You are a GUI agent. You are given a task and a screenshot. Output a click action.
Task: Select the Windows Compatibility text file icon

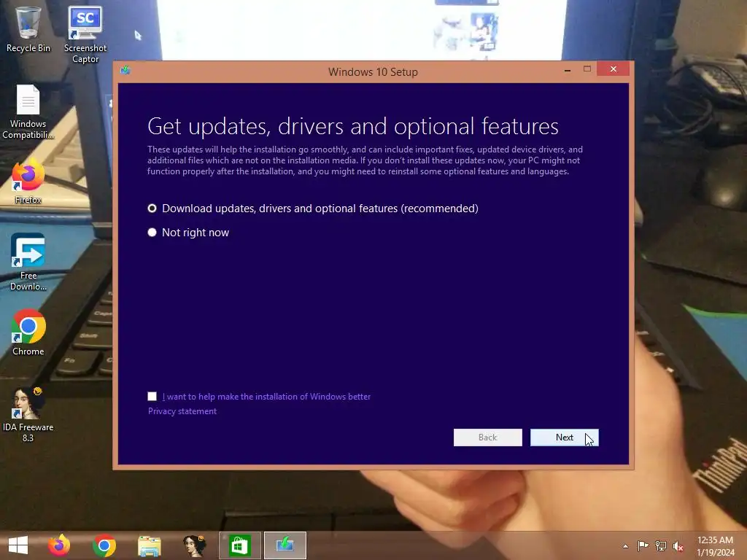[x=28, y=112]
